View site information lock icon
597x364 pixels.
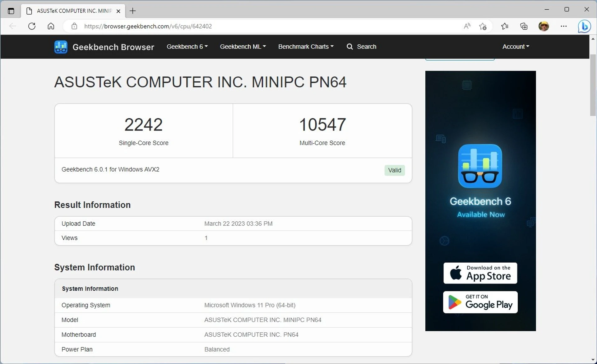[x=74, y=26]
